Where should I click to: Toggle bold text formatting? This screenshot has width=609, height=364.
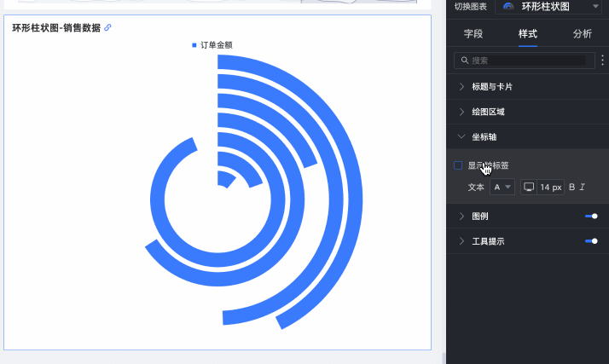(571, 187)
